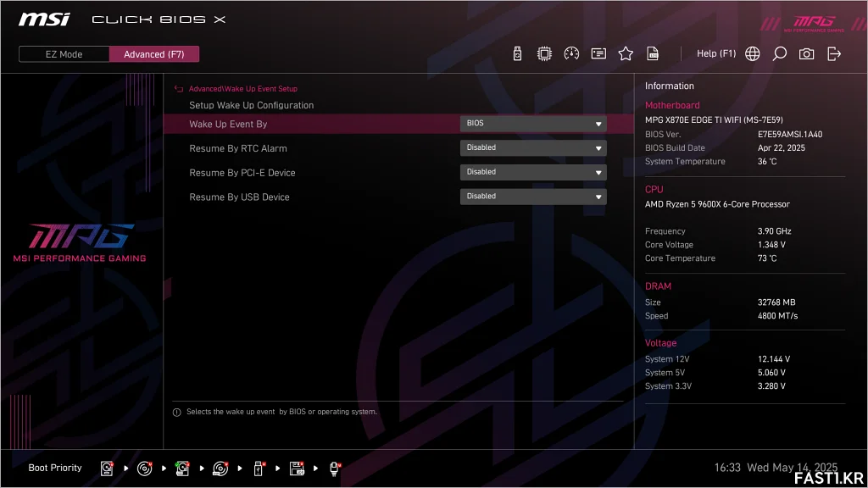Switch to EZ Mode
868x488 pixels.
(x=64, y=54)
